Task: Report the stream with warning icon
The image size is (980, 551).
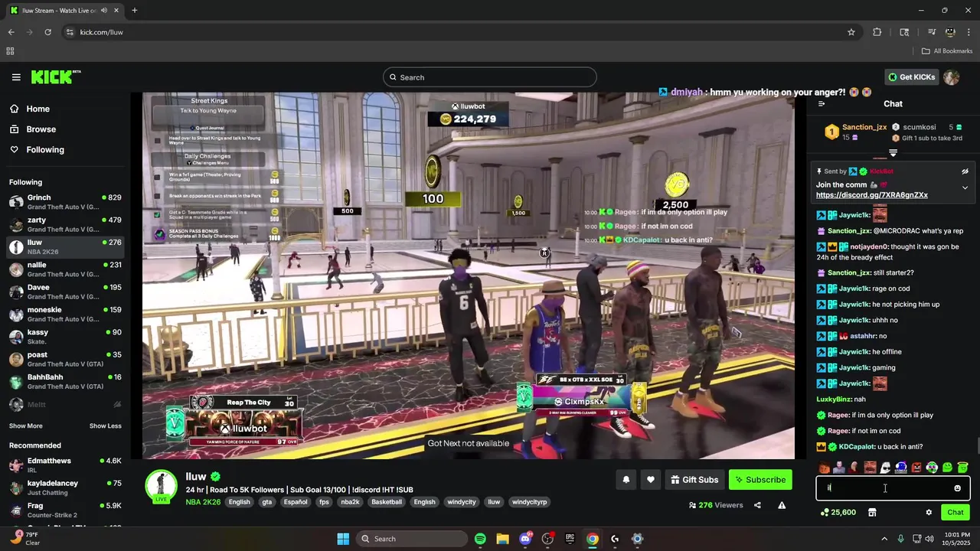Action: pyautogui.click(x=782, y=505)
